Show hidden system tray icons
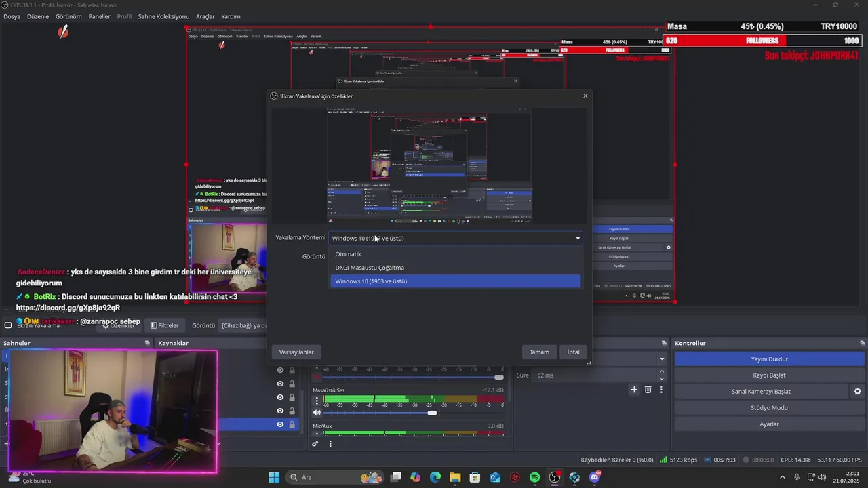Screen dimensions: 868x488 [x=782, y=477]
